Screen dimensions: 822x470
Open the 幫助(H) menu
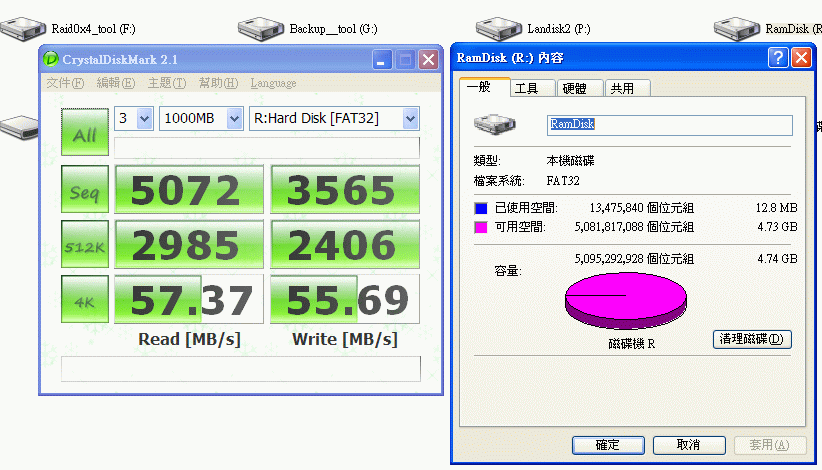[x=218, y=83]
